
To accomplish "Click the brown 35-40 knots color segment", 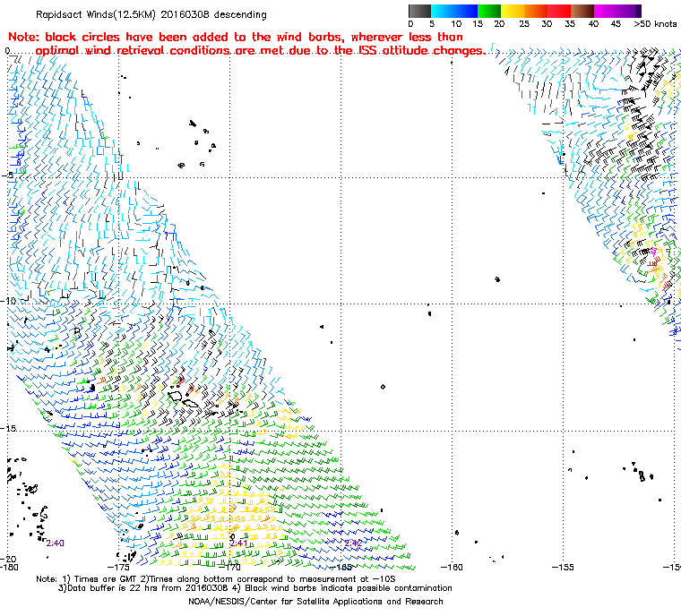I will pyautogui.click(x=582, y=11).
